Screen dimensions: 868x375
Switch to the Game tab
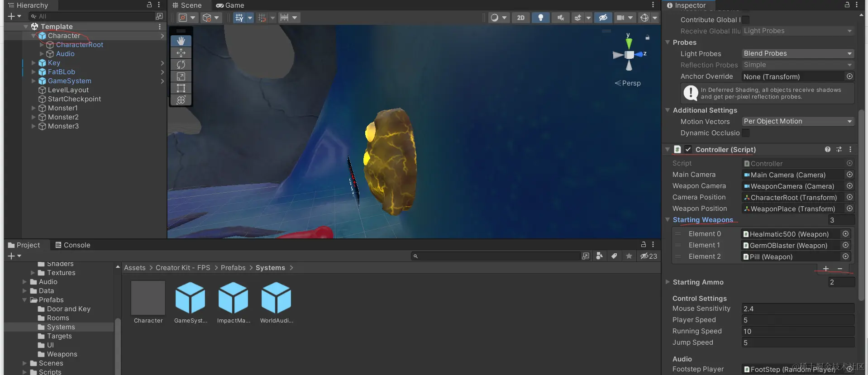click(230, 5)
